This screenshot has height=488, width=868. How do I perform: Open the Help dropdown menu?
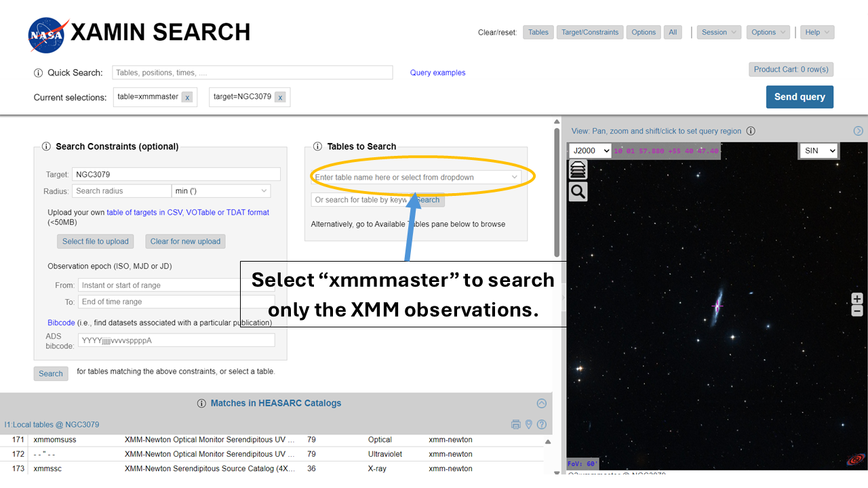(x=817, y=33)
